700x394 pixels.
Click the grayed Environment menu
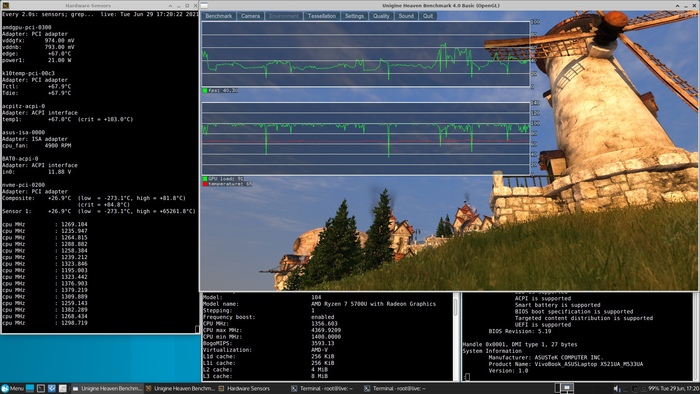pos(283,16)
